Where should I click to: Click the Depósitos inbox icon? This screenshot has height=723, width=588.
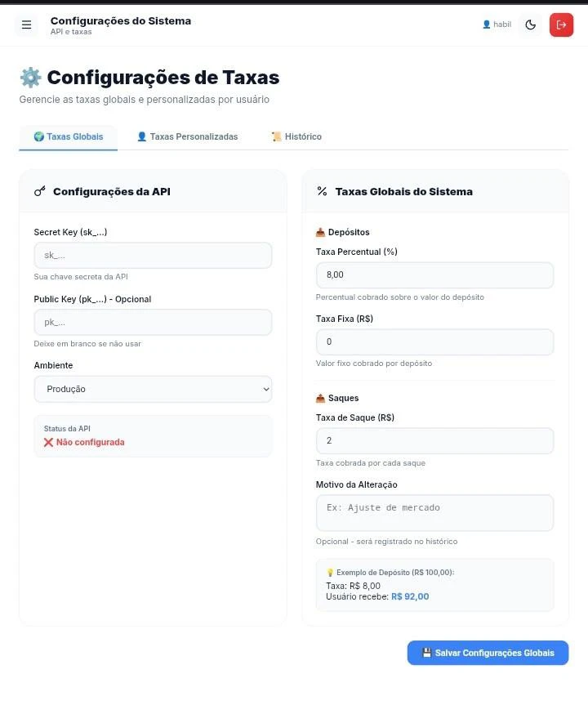click(x=320, y=233)
